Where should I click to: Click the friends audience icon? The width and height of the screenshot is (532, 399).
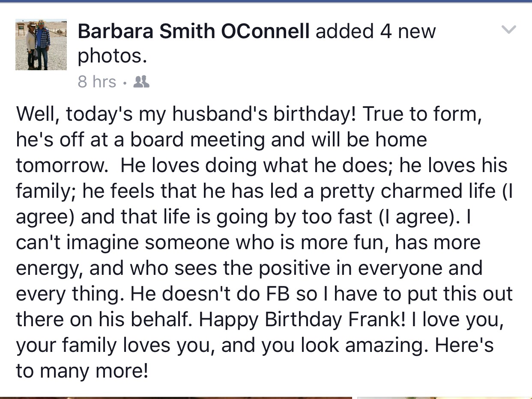pos(141,81)
